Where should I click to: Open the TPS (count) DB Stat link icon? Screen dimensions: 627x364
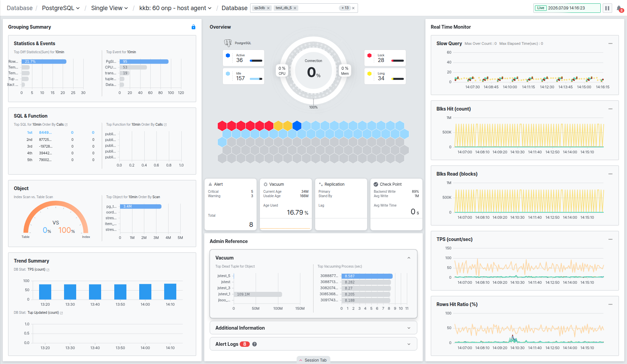[x=48, y=270]
